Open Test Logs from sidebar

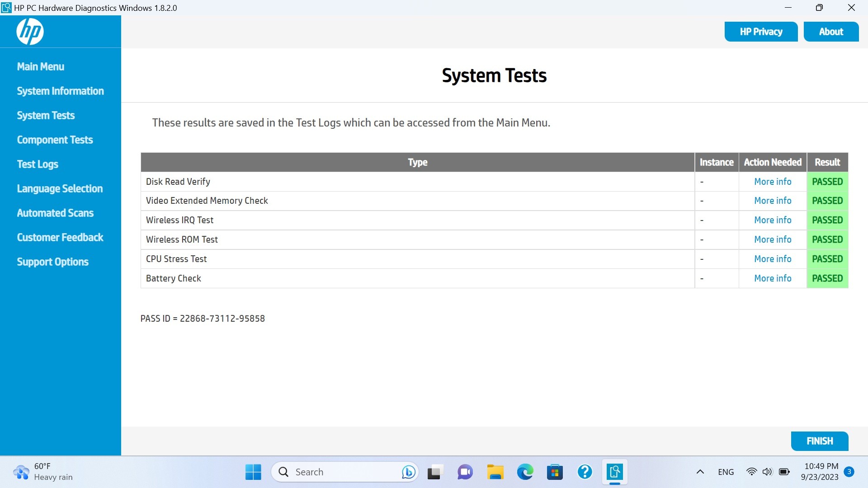coord(38,164)
